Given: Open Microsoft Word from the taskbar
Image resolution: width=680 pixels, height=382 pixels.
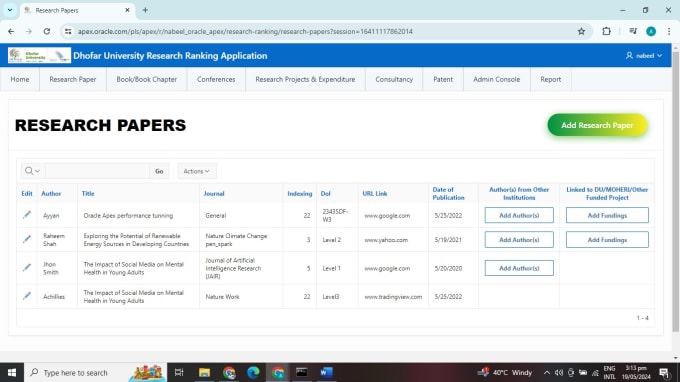Looking at the screenshot, I should pyautogui.click(x=326, y=372).
